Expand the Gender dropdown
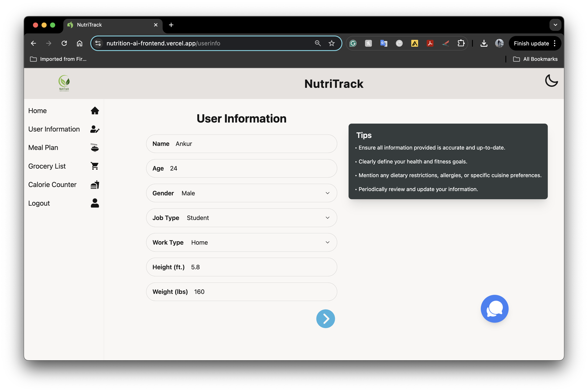 point(327,193)
